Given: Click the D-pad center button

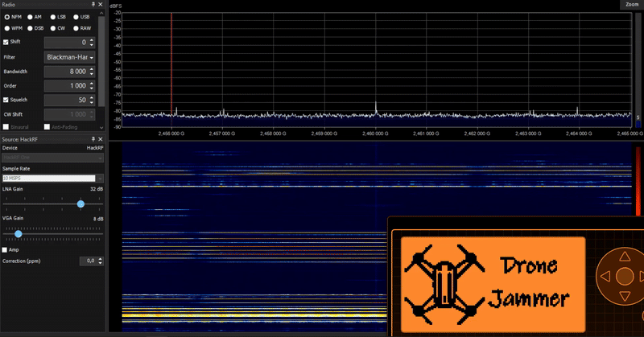Looking at the screenshot, I should (625, 276).
